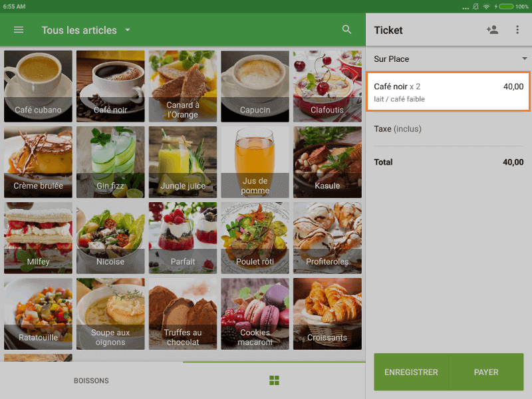Open the three-dot ticket options menu
The height and width of the screenshot is (399, 532).
[517, 30]
